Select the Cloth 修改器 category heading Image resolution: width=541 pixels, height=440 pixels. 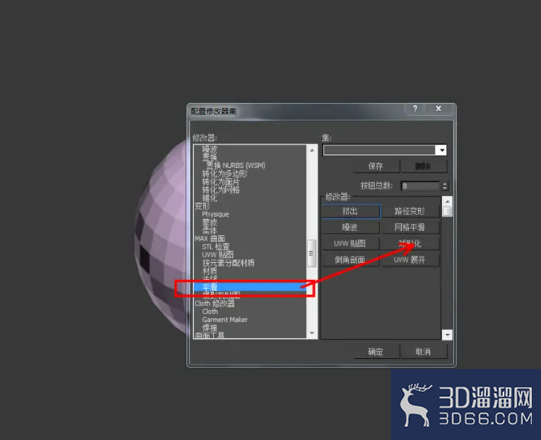point(215,304)
